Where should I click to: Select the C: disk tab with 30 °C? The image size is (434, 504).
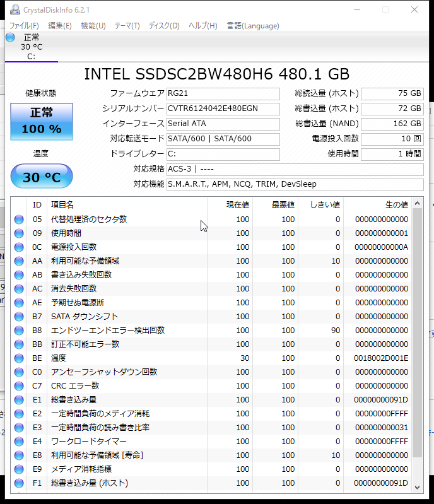(x=32, y=47)
